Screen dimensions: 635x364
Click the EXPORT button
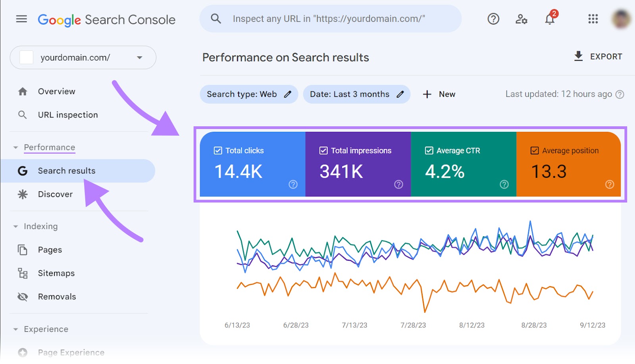[x=598, y=56]
